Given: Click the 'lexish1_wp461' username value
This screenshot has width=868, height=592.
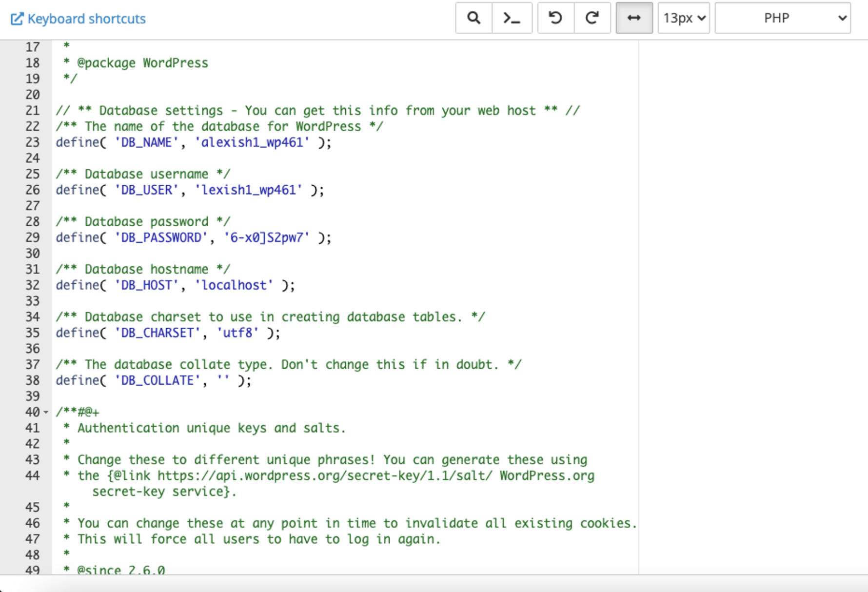Looking at the screenshot, I should coord(249,190).
